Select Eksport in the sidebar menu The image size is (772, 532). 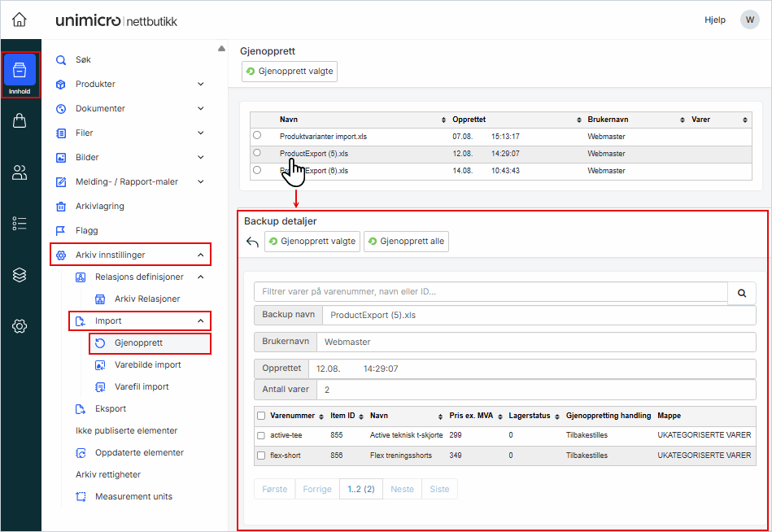[x=110, y=408]
